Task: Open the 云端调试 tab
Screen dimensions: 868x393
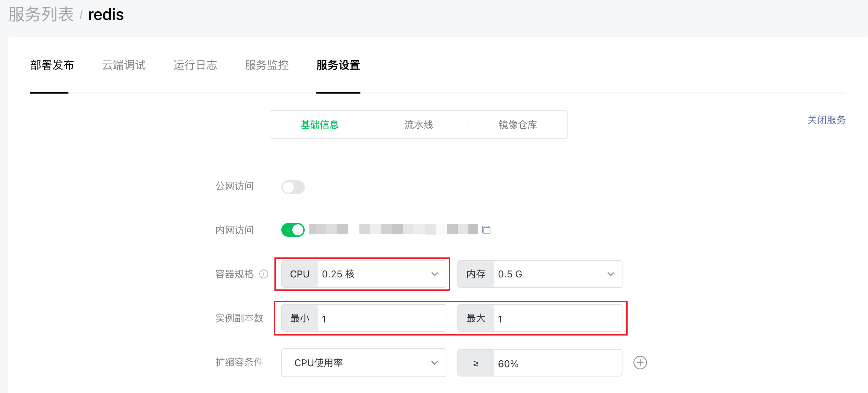Action: [123, 65]
